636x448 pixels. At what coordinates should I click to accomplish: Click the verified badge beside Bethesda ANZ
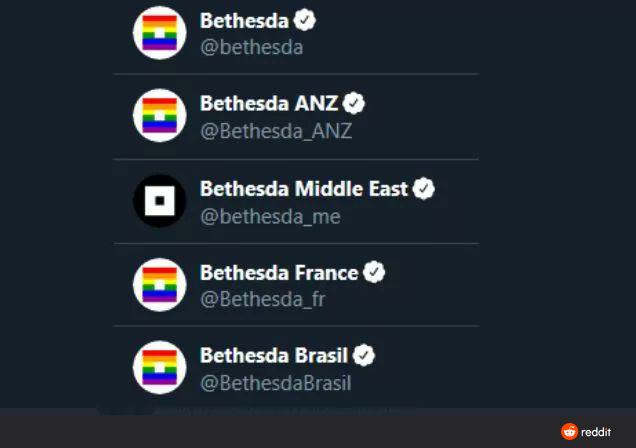pos(354,103)
